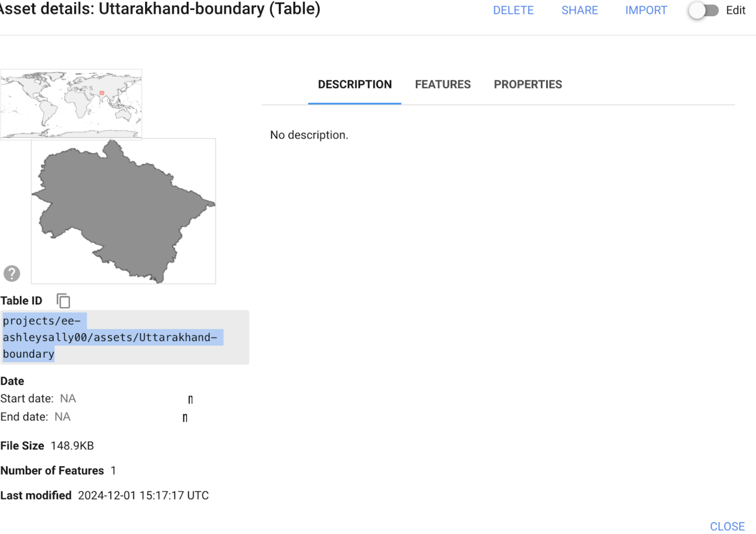This screenshot has width=756, height=534.
Task: Click the Number of Features value 1
Action: [x=113, y=470]
